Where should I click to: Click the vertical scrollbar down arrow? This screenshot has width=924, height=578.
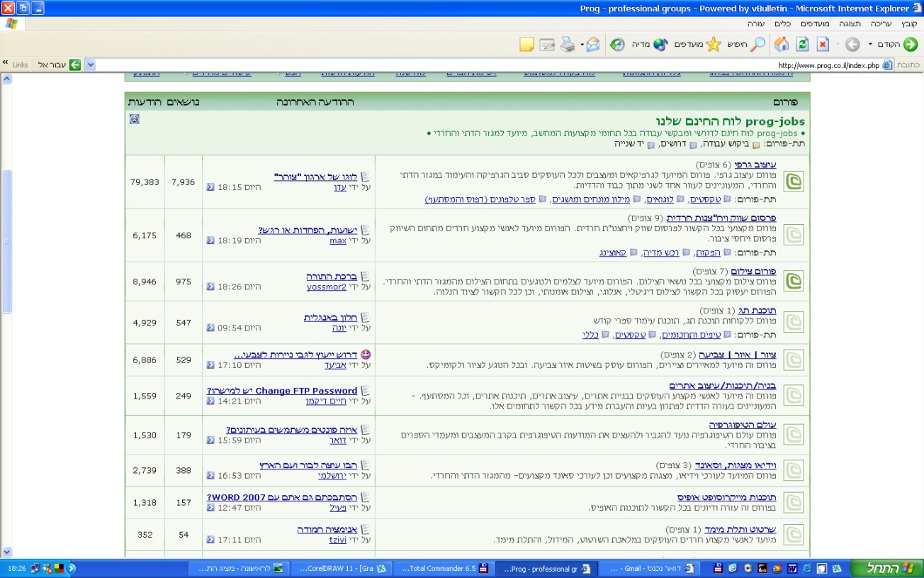click(x=6, y=552)
